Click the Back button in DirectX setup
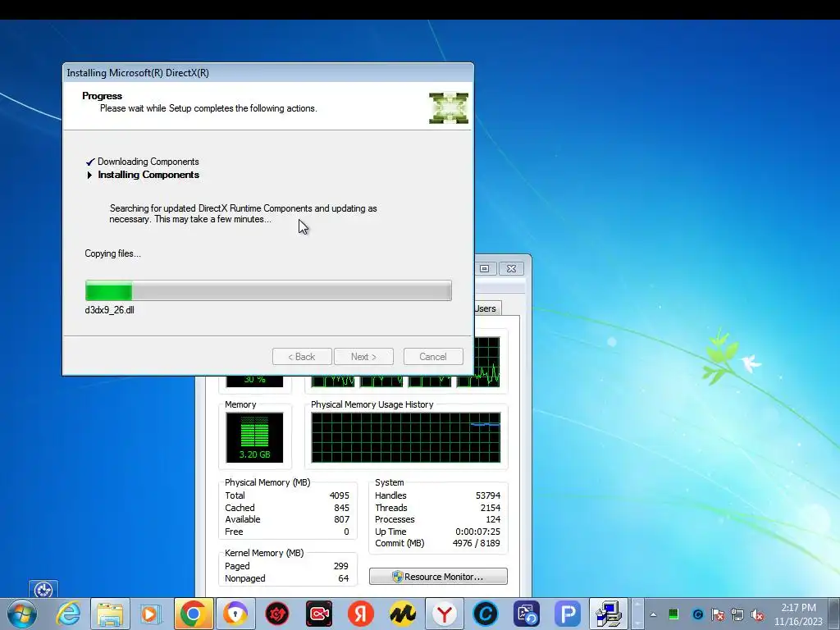The height and width of the screenshot is (630, 840). pos(302,357)
